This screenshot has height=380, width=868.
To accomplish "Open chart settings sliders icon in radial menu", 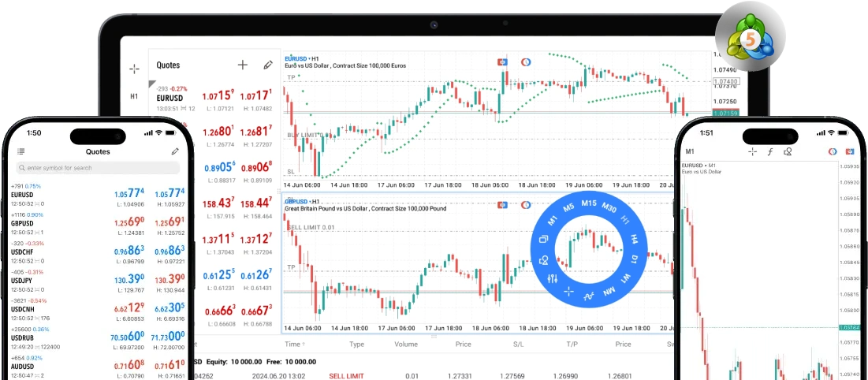I will (552, 278).
